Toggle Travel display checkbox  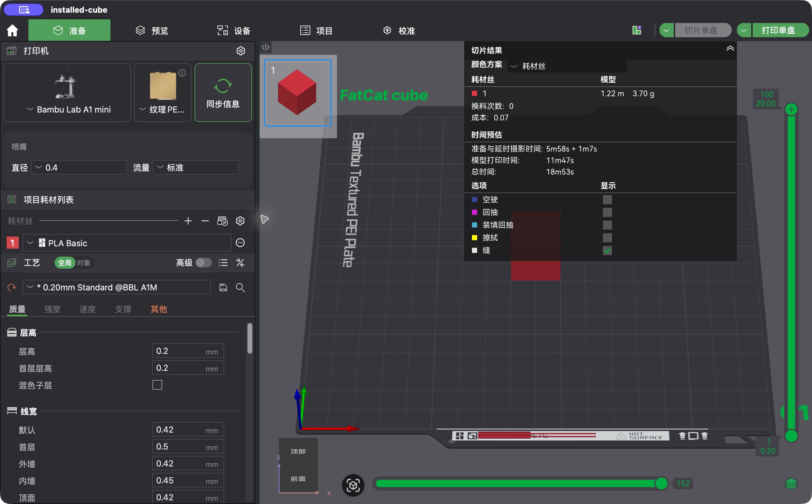(607, 200)
